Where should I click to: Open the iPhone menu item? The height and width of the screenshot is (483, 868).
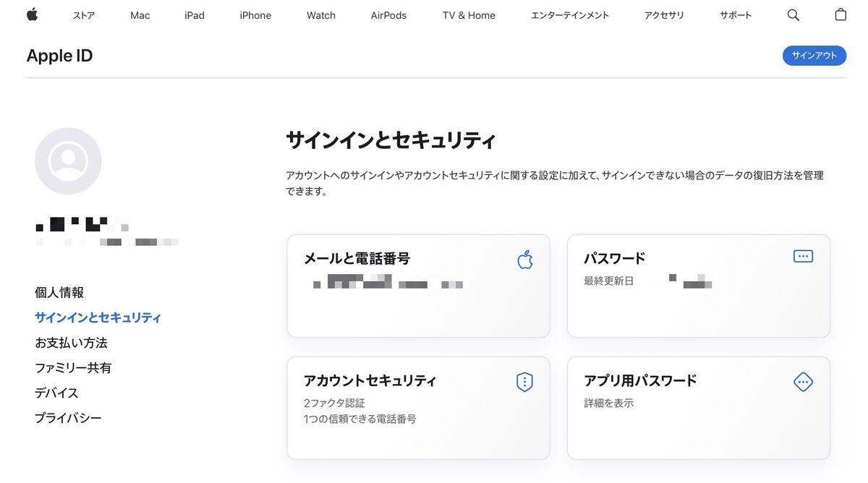[255, 15]
